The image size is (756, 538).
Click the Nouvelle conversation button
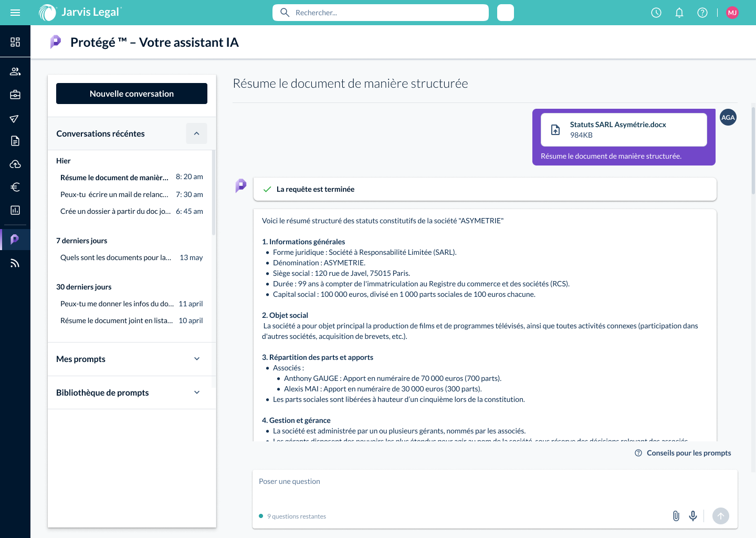[131, 94]
